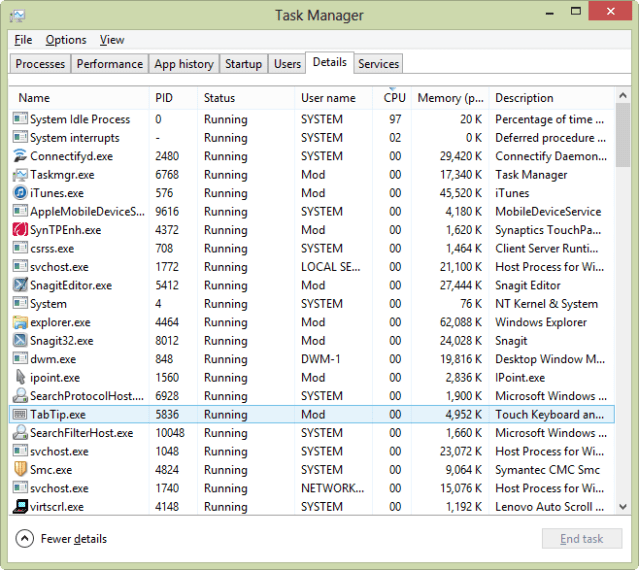The width and height of the screenshot is (639, 570).
Task: Click the System interrupts row icon
Action: (x=20, y=138)
